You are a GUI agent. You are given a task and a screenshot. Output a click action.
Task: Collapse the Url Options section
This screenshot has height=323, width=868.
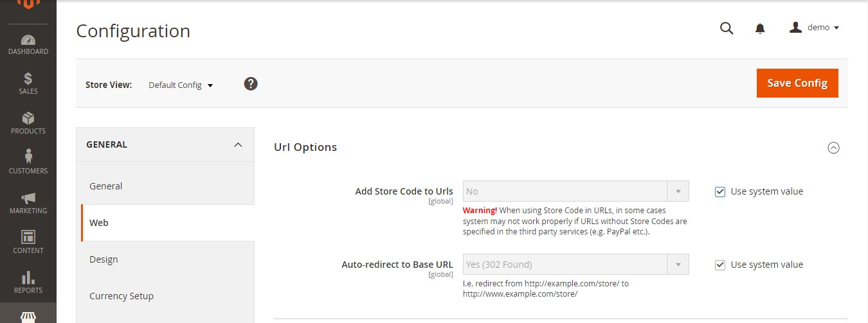click(833, 148)
